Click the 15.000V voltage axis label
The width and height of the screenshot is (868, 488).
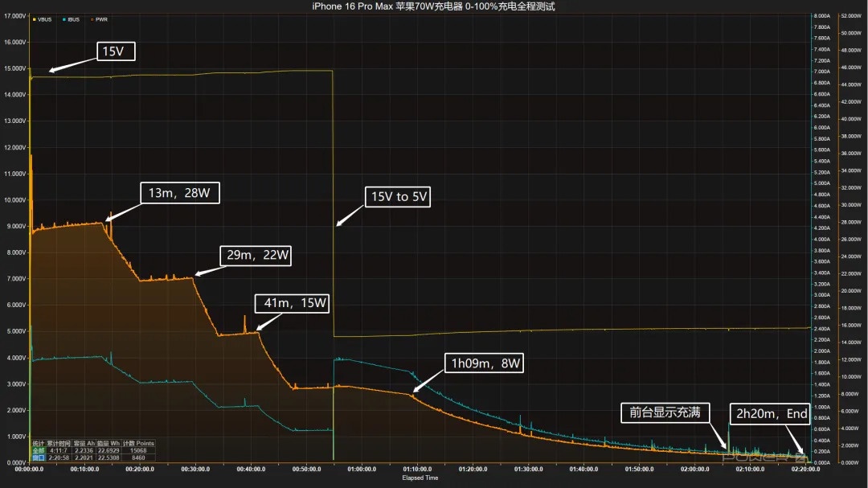pos(15,68)
